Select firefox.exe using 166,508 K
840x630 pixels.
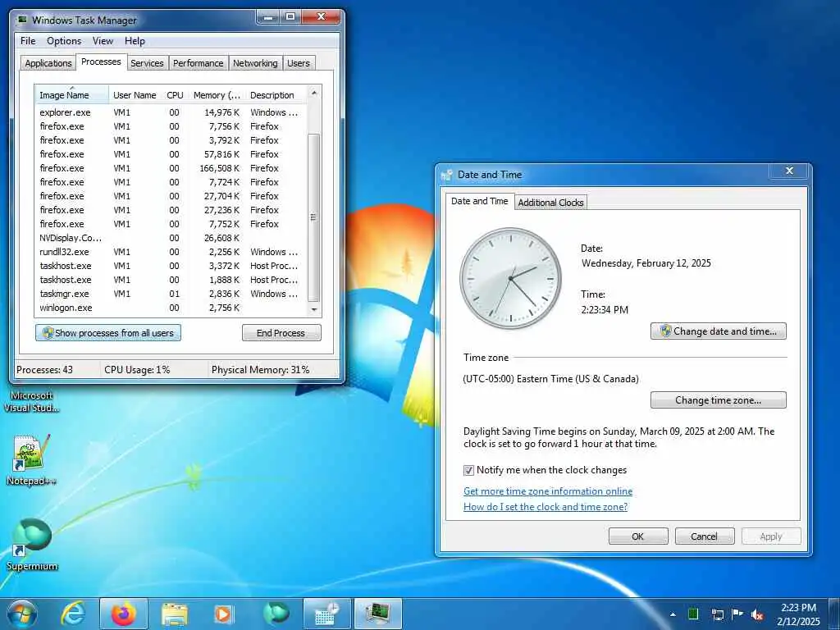coord(171,168)
